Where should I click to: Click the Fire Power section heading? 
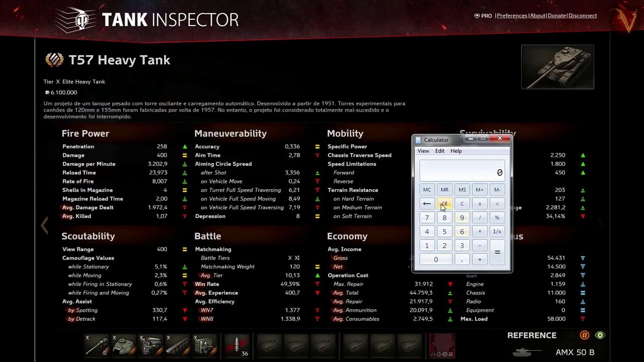(x=86, y=133)
